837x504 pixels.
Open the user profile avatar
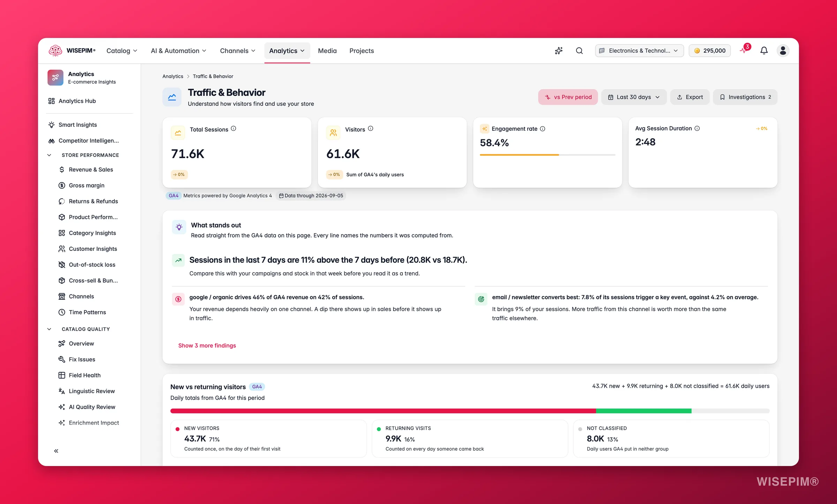pyautogui.click(x=783, y=51)
